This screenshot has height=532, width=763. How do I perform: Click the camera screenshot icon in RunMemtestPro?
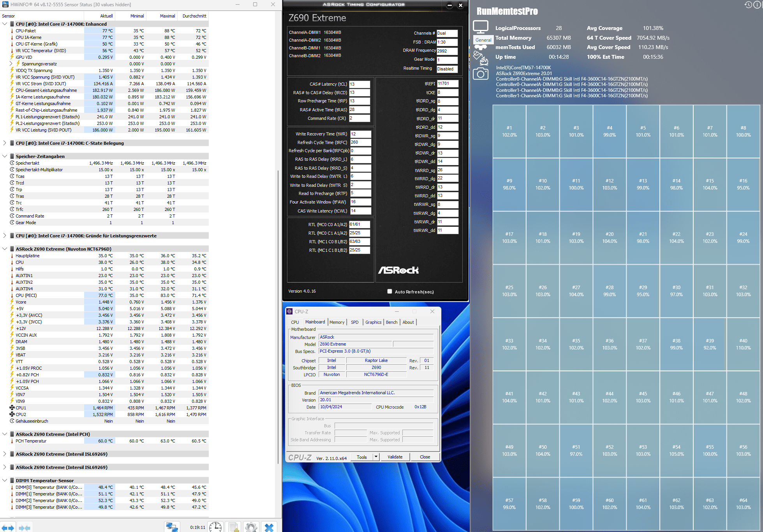[x=480, y=74]
